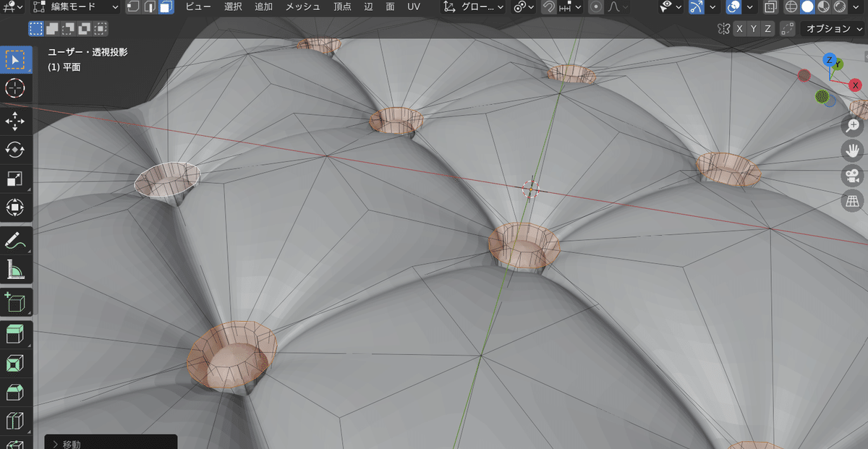Select the Extrude Region tool
The height and width of the screenshot is (449, 868).
click(15, 335)
